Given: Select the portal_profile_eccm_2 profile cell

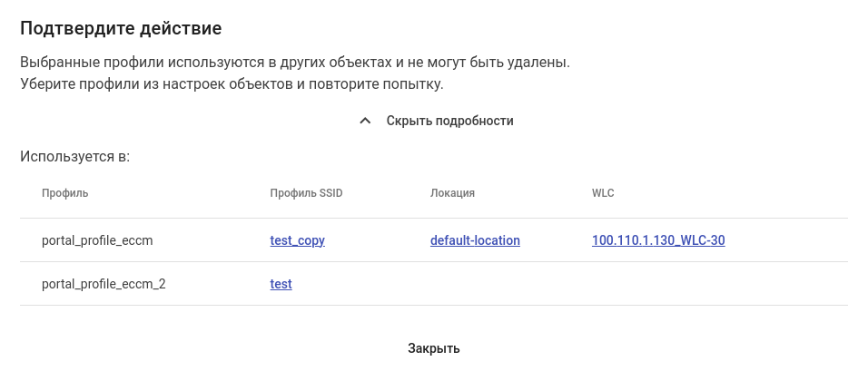Looking at the screenshot, I should tap(104, 284).
